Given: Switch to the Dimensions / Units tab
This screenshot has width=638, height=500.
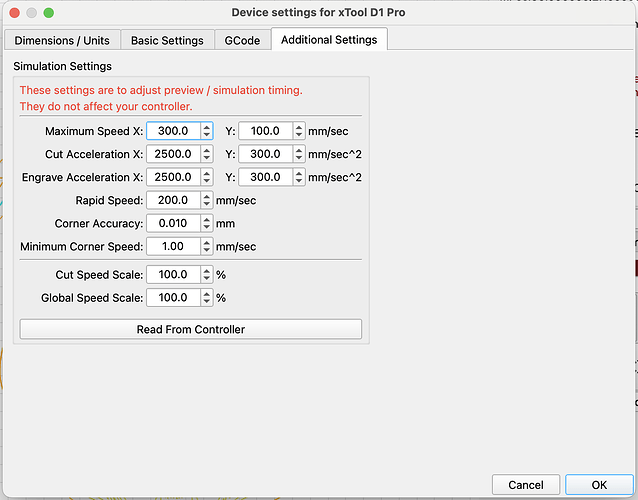Looking at the screenshot, I should click(x=62, y=40).
